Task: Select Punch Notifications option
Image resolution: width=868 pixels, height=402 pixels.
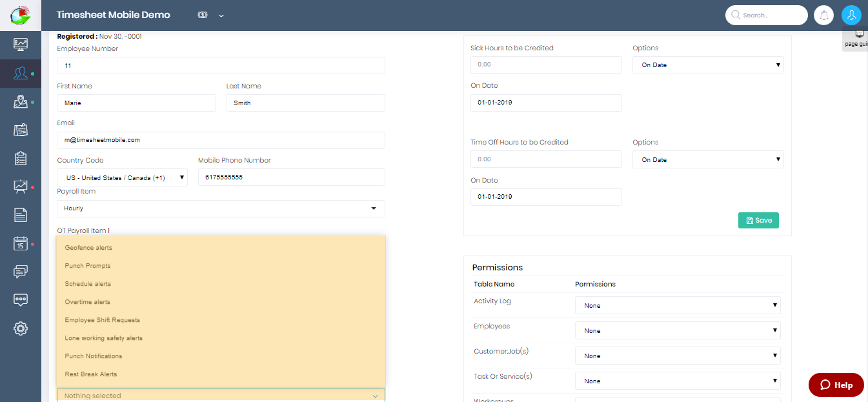Action: 221,356
